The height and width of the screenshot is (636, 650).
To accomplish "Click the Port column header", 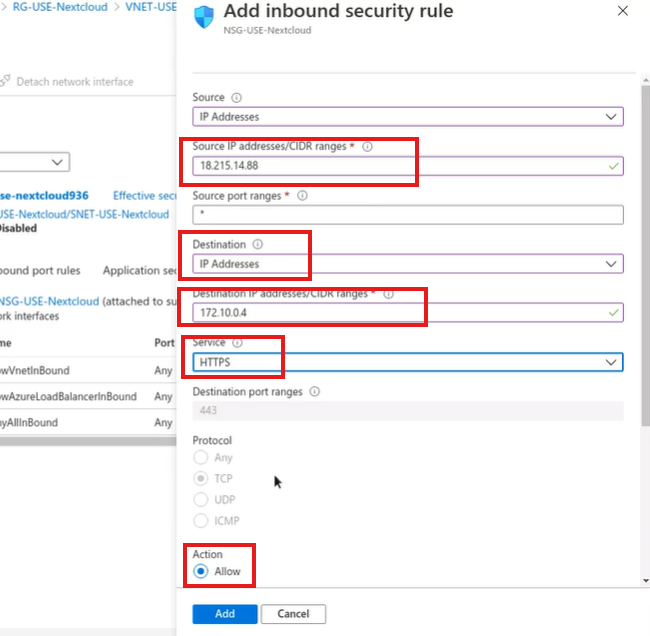I will [x=165, y=343].
